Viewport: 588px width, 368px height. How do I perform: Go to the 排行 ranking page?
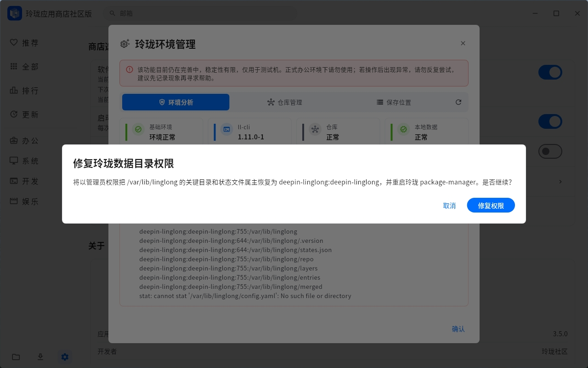24,91
